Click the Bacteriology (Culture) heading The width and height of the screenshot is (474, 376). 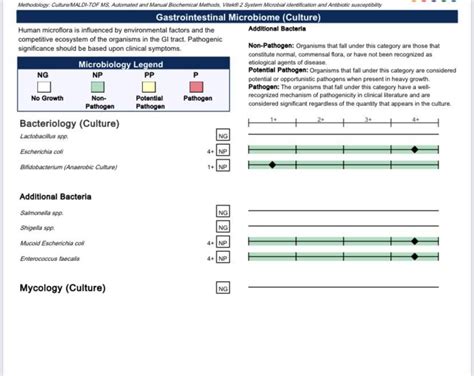pyautogui.click(x=69, y=124)
